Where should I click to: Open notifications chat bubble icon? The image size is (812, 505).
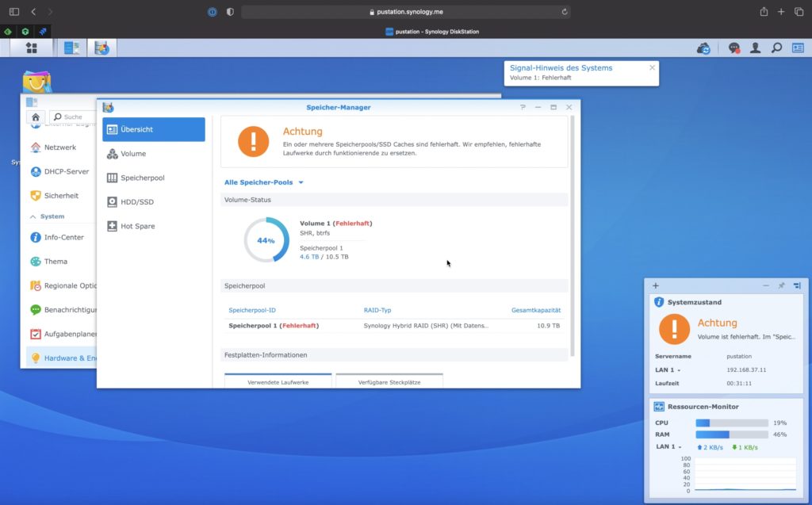point(733,48)
